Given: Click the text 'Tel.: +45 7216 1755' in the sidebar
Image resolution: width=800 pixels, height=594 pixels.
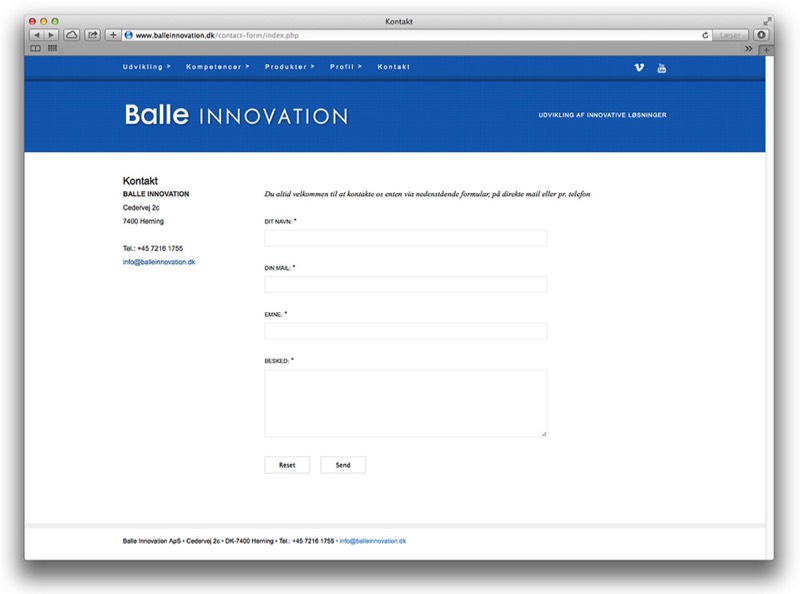Looking at the screenshot, I should click(153, 249).
